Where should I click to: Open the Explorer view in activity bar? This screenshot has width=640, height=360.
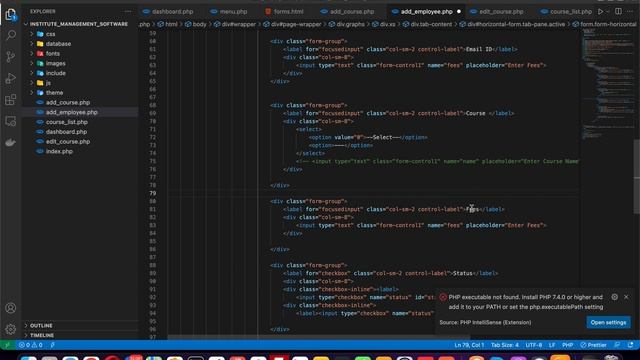coord(11,14)
